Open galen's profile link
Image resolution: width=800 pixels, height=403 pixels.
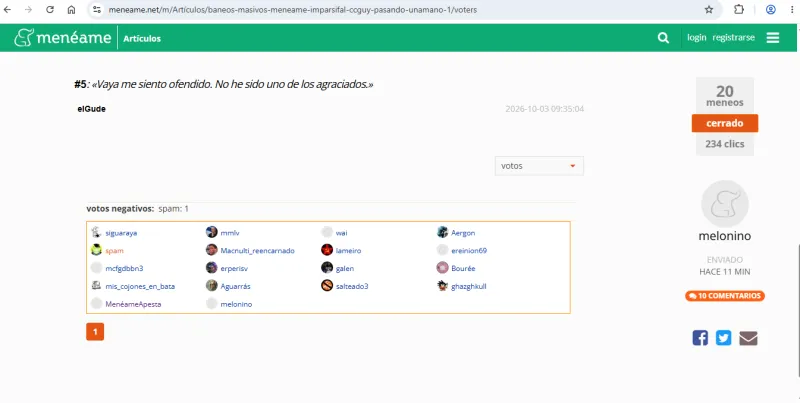[344, 269]
